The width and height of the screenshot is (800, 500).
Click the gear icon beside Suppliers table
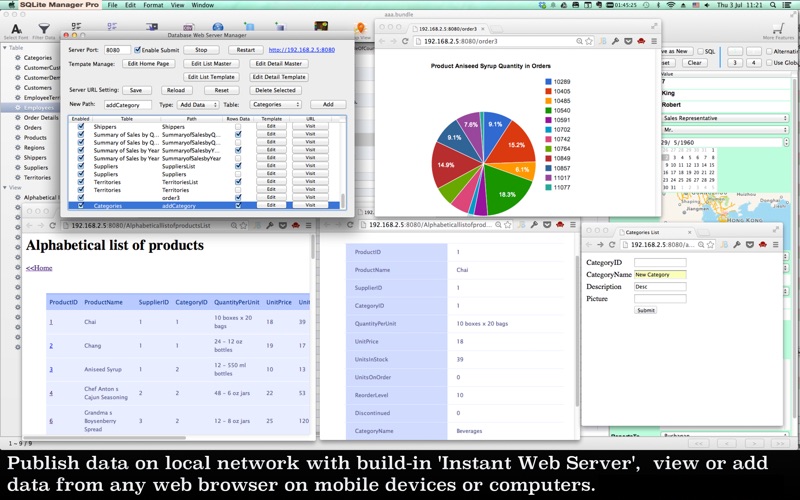(18, 167)
